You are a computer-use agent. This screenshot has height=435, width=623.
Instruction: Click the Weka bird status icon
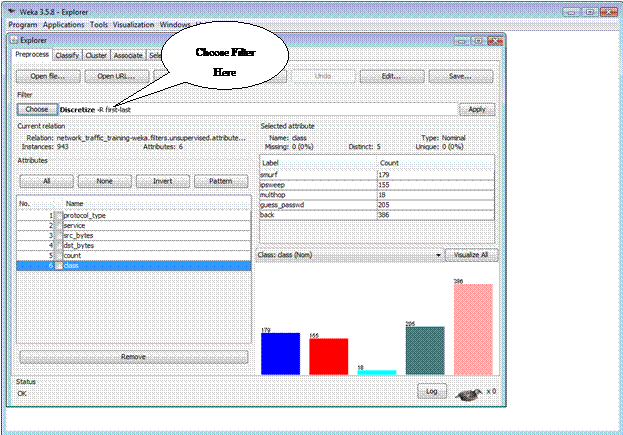coord(469,394)
